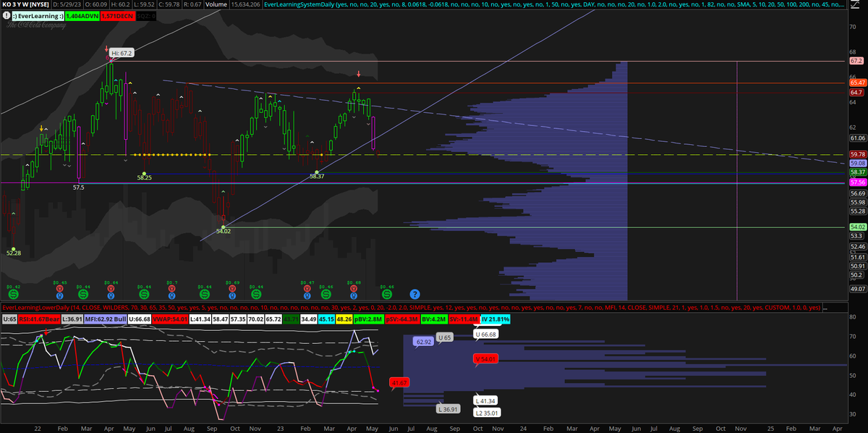Click the exclamation alert icon beside EverLearning label
Screen dimensions: 868x433
point(6,16)
